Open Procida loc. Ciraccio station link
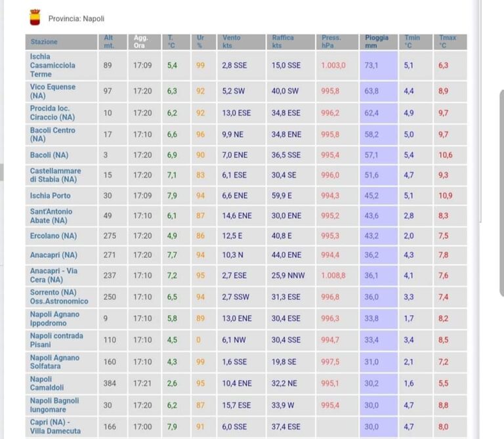504x439 pixels. [52, 113]
